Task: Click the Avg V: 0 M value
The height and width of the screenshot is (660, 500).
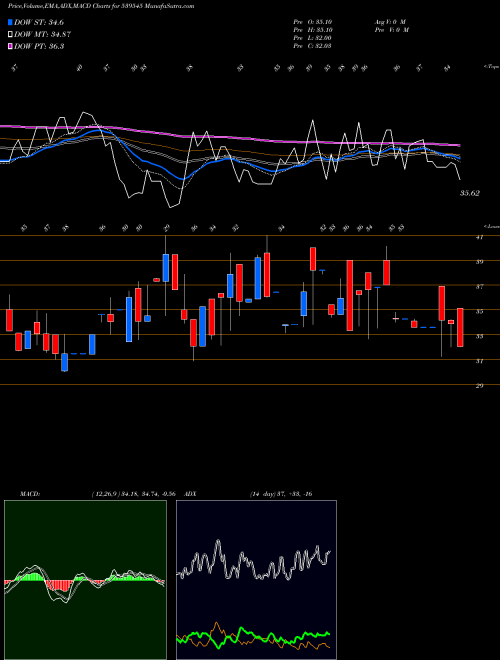Action: tap(390, 22)
